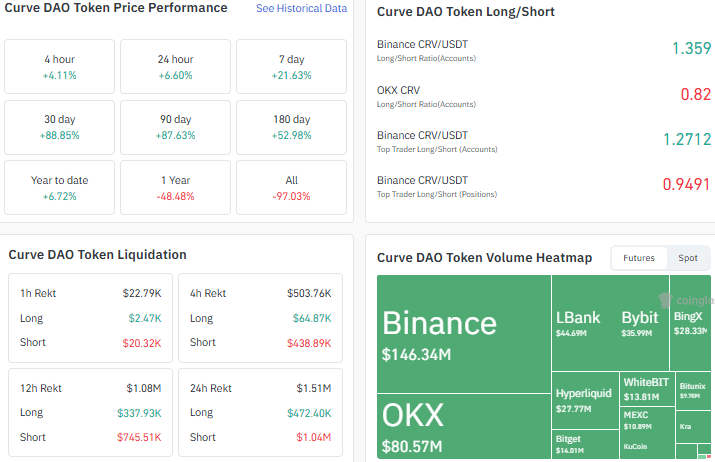Click the OKX heatmap tile
The height and width of the screenshot is (462, 715).
pos(464,426)
